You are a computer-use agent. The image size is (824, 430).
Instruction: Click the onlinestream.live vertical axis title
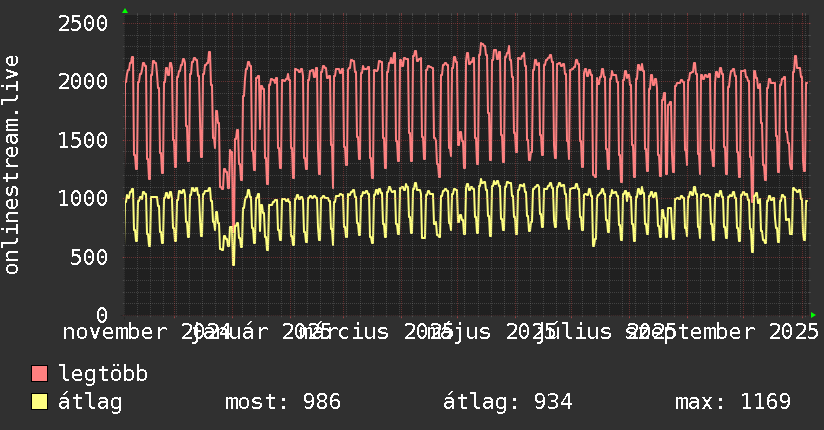[11, 165]
